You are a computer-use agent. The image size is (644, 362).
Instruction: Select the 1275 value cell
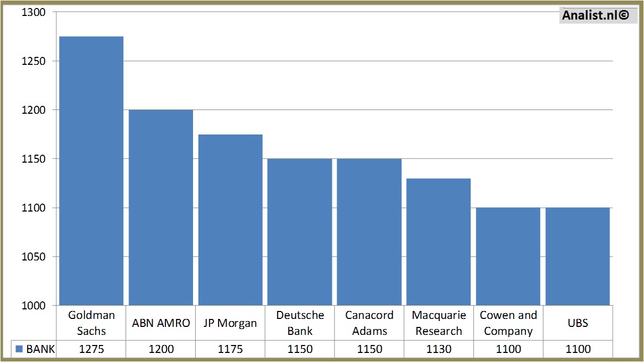pos(91,349)
